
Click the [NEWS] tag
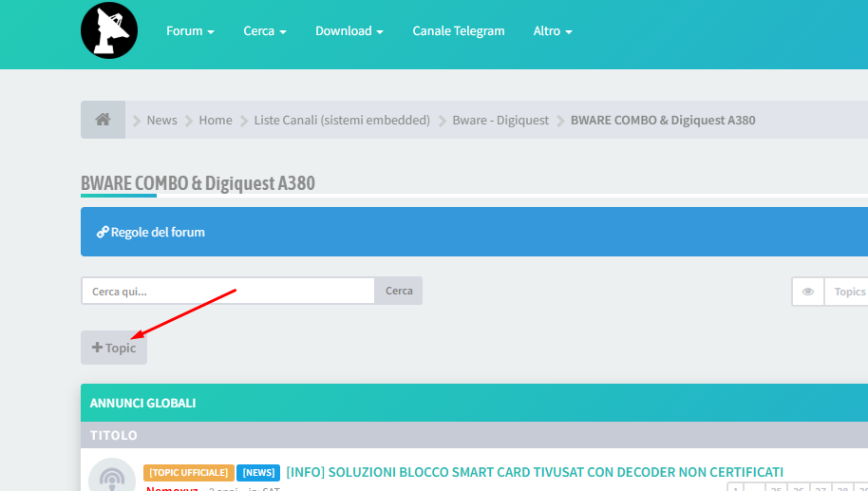click(258, 473)
